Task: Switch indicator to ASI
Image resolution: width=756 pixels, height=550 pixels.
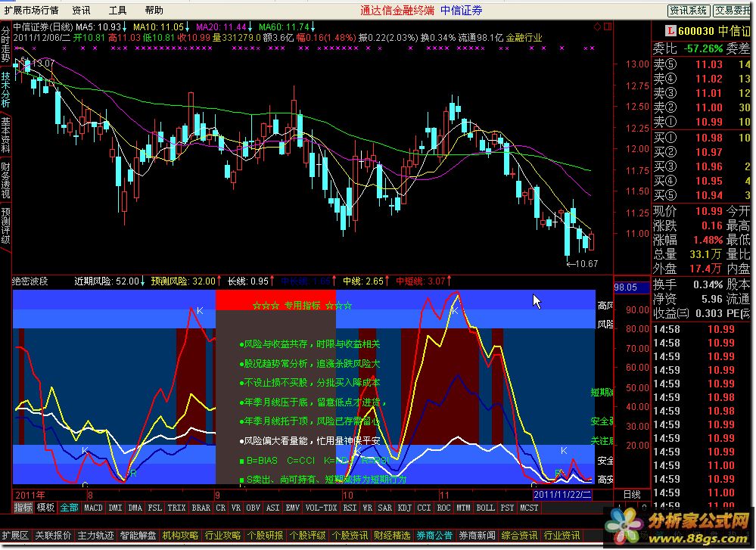Action: [273, 508]
